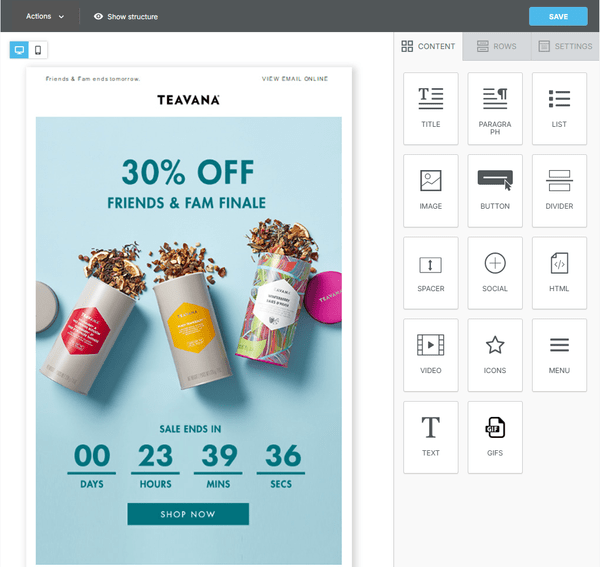The image size is (600, 567).
Task: Select the Menu content block
Action: (x=559, y=355)
